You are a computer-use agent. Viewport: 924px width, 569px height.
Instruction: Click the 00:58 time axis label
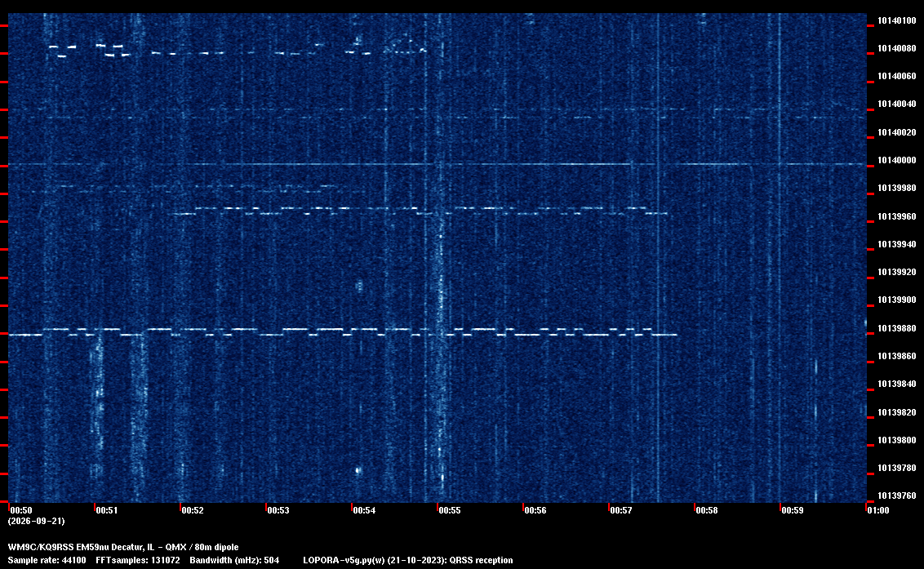(x=707, y=510)
